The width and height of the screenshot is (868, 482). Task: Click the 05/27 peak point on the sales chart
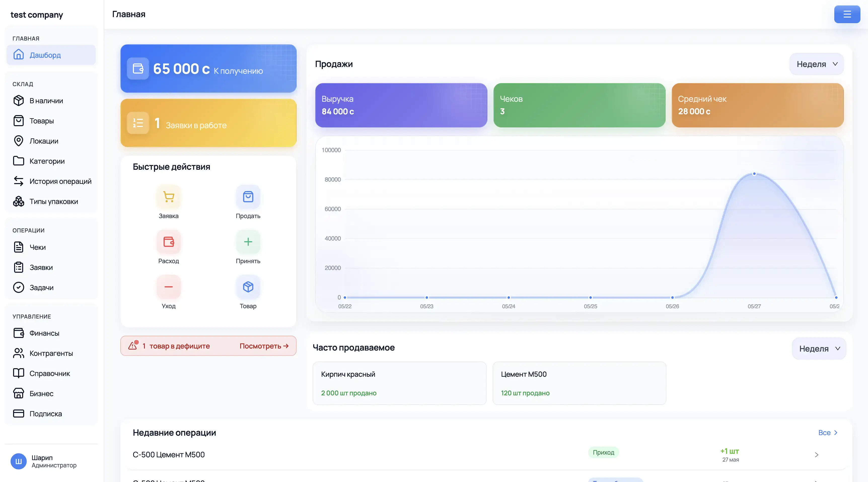click(754, 174)
